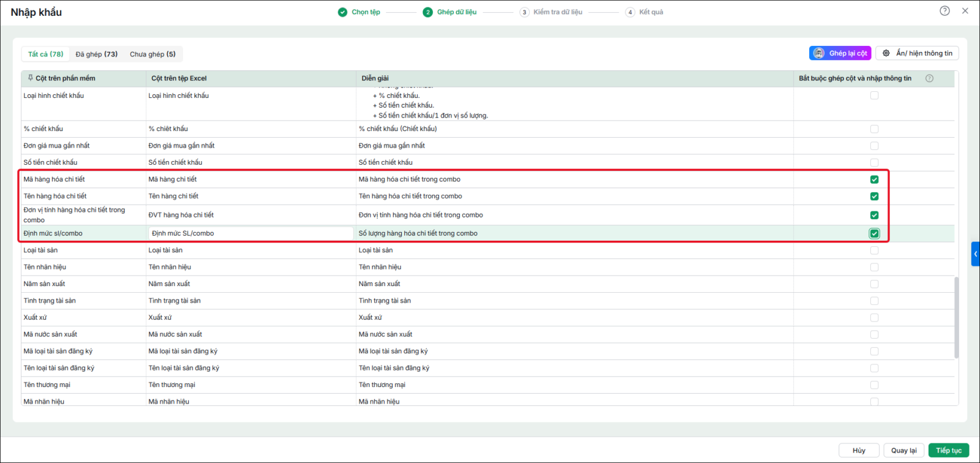Expand the blue side panel arrow at right edge

976,254
